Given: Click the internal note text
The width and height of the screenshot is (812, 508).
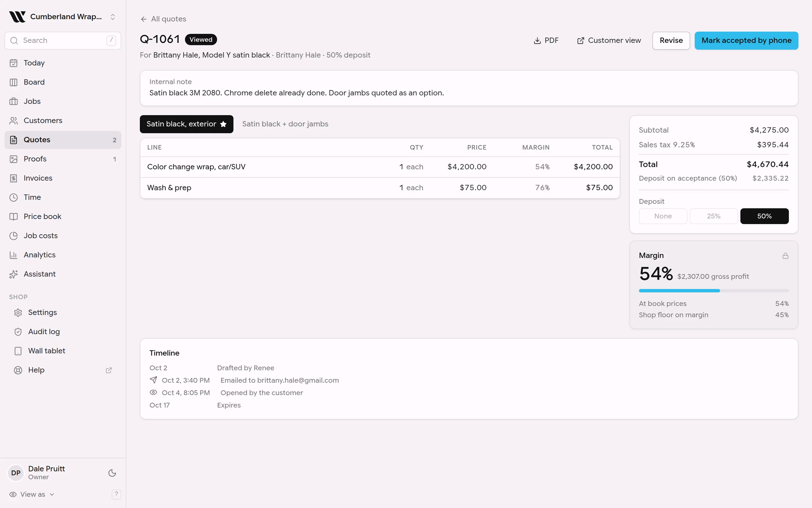Looking at the screenshot, I should point(296,93).
